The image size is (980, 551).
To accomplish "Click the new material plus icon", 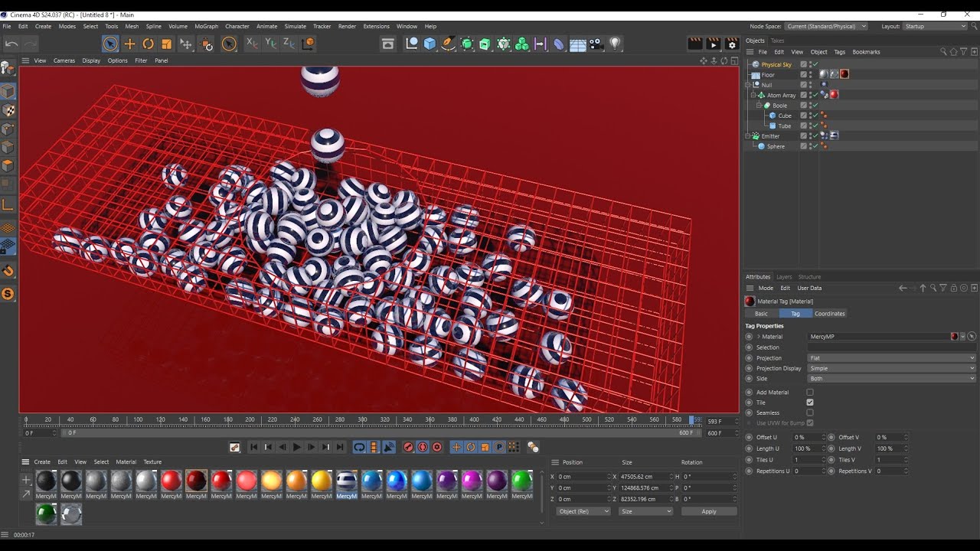I will (x=26, y=480).
